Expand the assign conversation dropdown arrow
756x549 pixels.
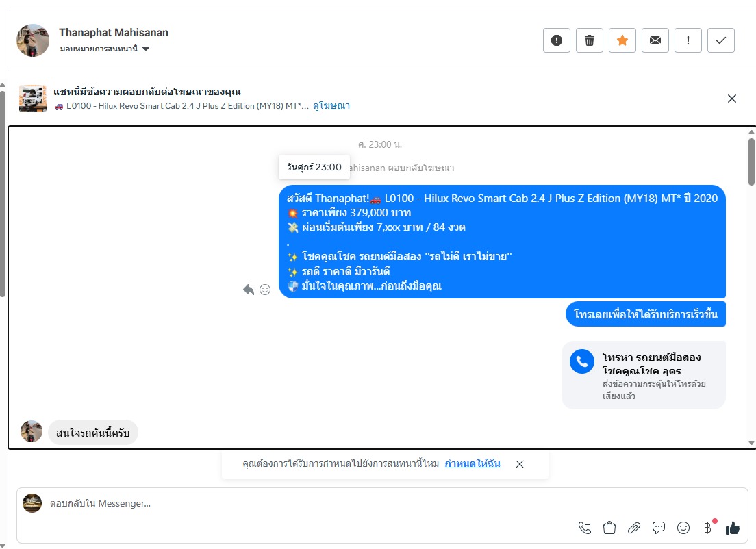tap(146, 49)
